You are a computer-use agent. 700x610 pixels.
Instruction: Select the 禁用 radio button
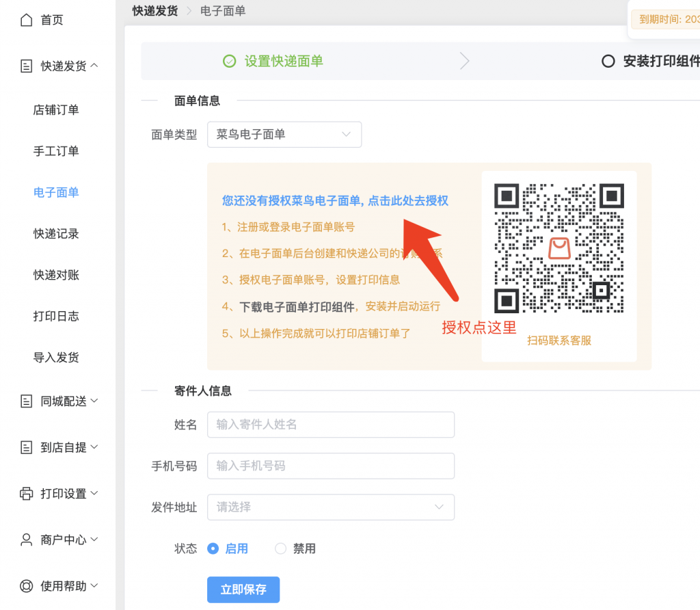pyautogui.click(x=280, y=548)
